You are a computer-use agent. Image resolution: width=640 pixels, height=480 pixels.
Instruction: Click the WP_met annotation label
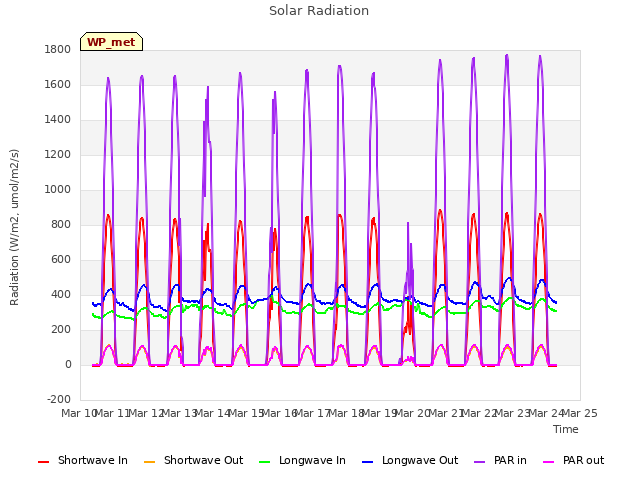click(111, 42)
